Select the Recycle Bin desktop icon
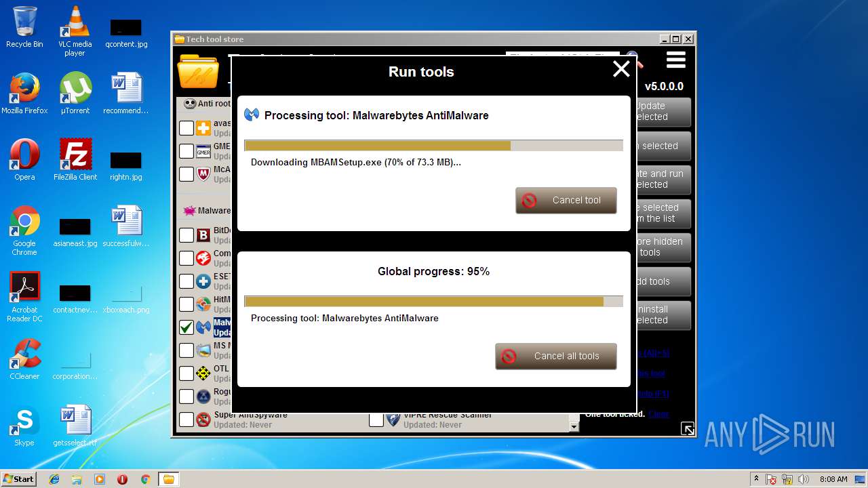Viewport: 868px width, 488px height. coord(24,27)
